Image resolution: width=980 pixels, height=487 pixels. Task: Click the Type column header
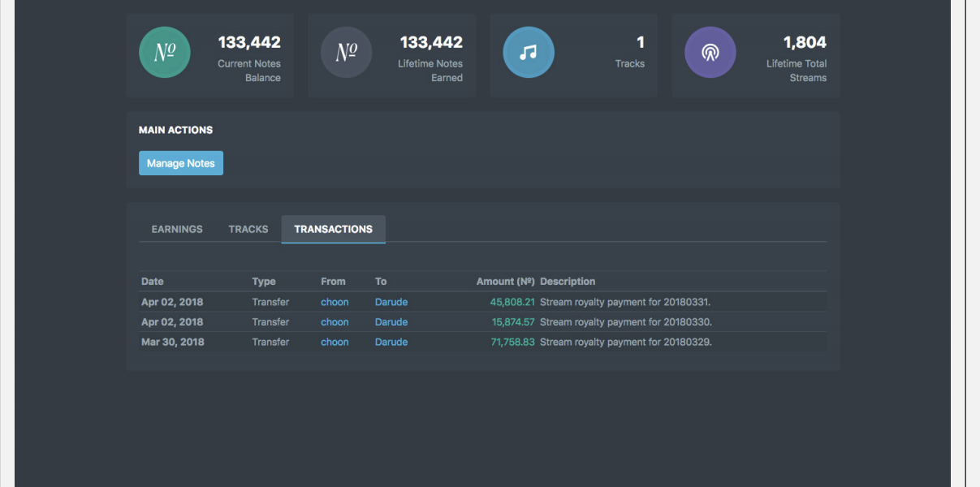click(x=264, y=282)
